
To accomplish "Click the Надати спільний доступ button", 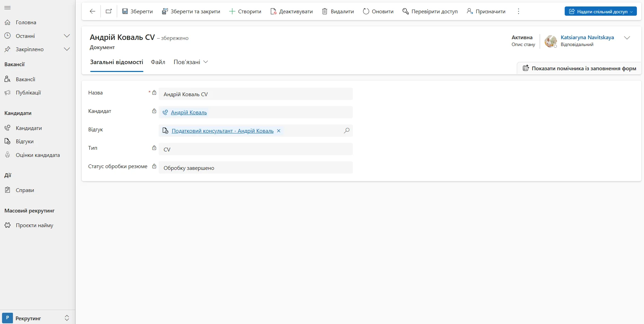I will [600, 11].
